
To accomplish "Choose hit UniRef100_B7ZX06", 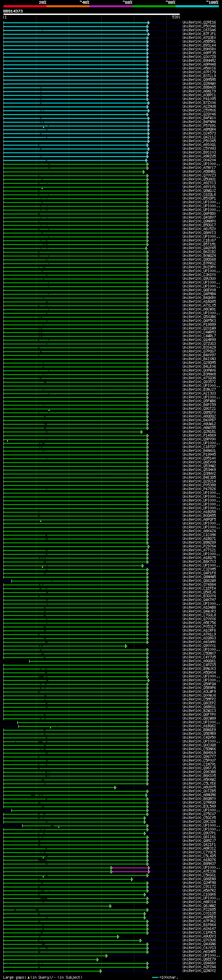I will pyautogui.click(x=199, y=103).
